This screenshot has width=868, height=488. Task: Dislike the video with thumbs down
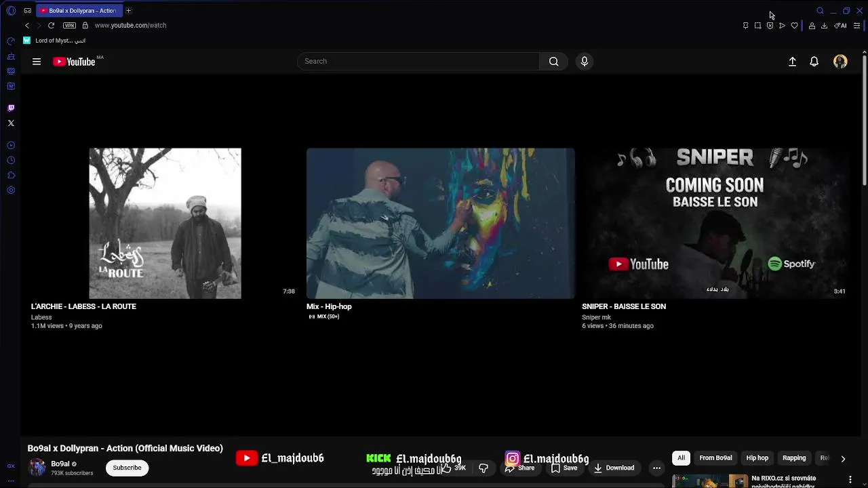[484, 468]
